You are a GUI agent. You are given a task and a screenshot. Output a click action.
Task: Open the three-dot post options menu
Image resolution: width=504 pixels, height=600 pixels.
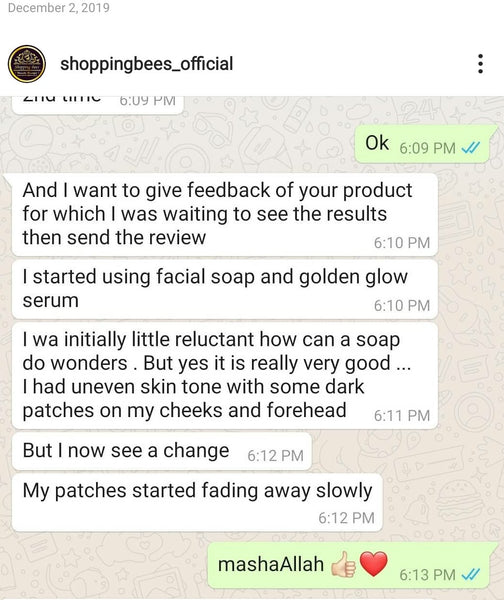tap(481, 64)
